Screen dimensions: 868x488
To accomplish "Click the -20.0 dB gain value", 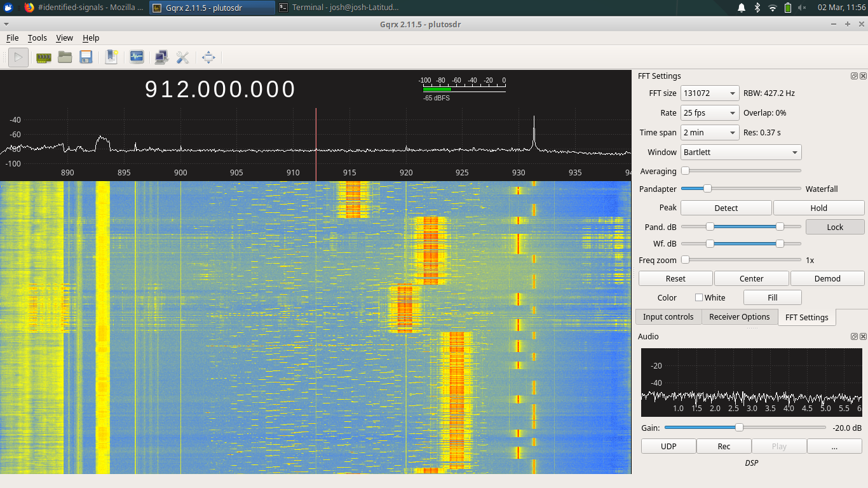I will pyautogui.click(x=847, y=428).
